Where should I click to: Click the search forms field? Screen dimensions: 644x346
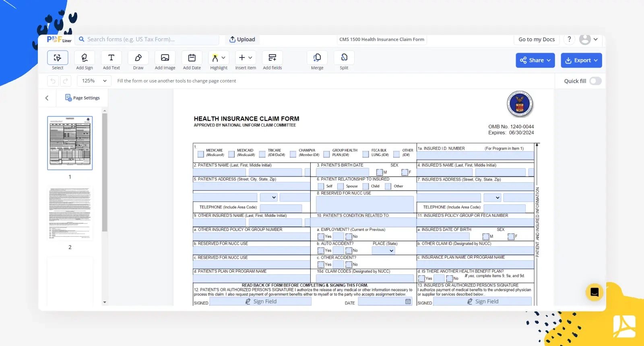147,39
